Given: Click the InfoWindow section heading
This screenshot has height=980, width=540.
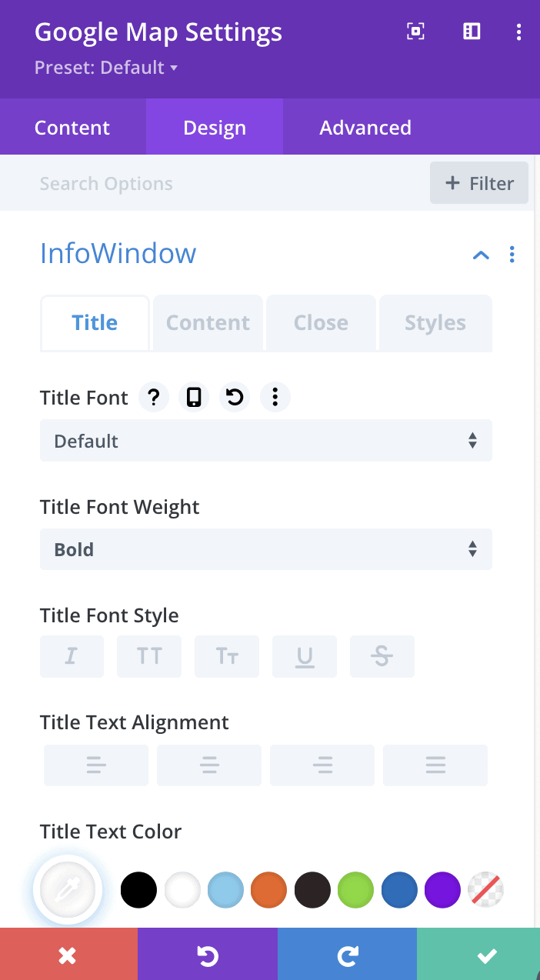Looking at the screenshot, I should [118, 253].
